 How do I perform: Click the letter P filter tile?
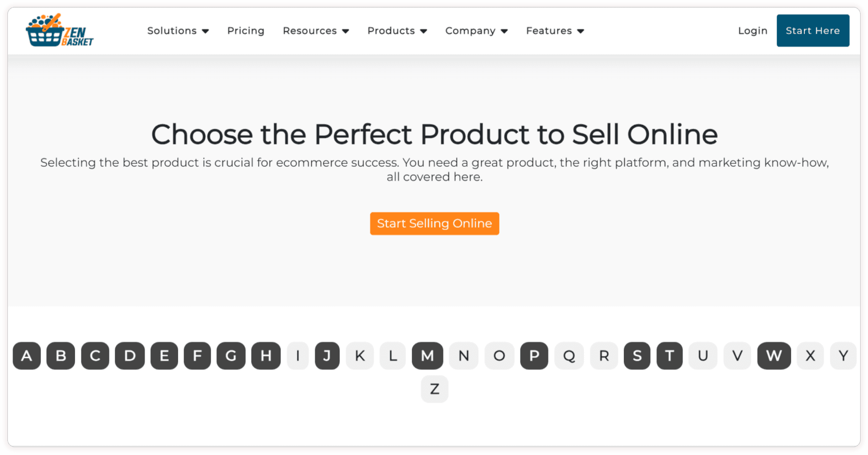pos(534,356)
